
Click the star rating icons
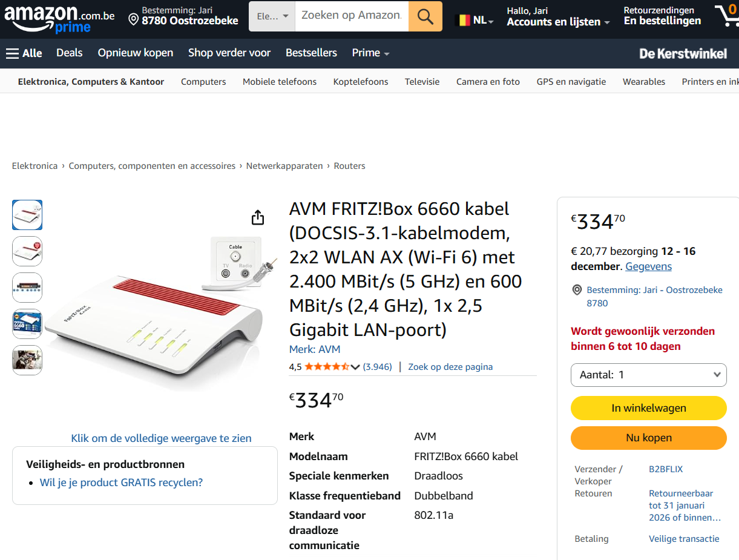327,367
